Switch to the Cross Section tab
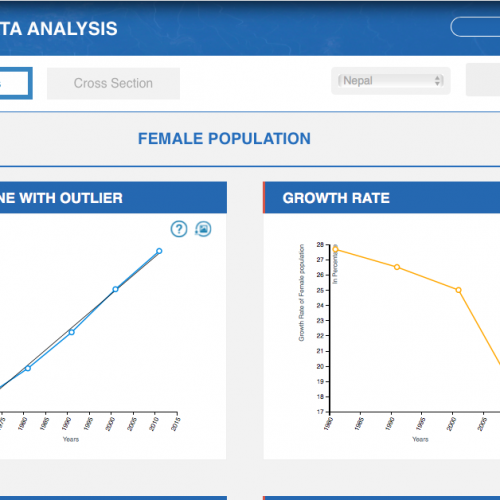Image resolution: width=500 pixels, height=500 pixels. pyautogui.click(x=113, y=83)
